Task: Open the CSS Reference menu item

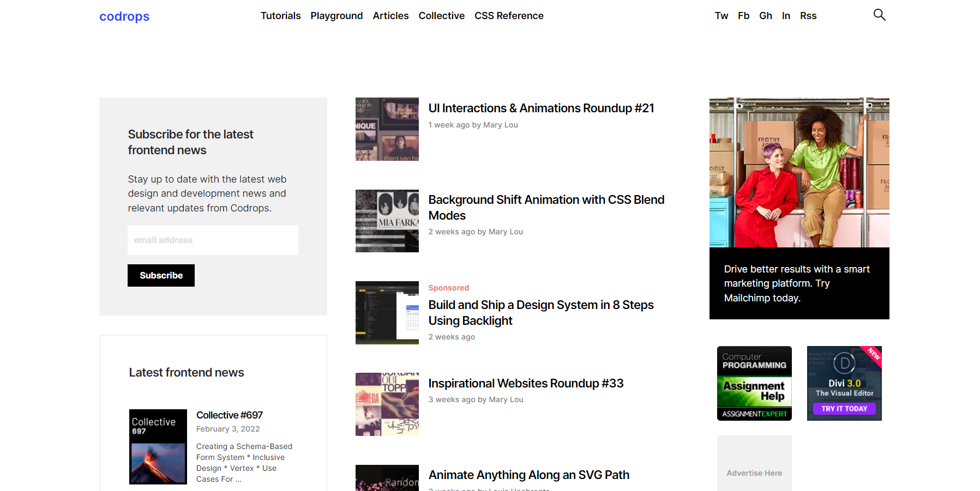Action: tap(509, 16)
